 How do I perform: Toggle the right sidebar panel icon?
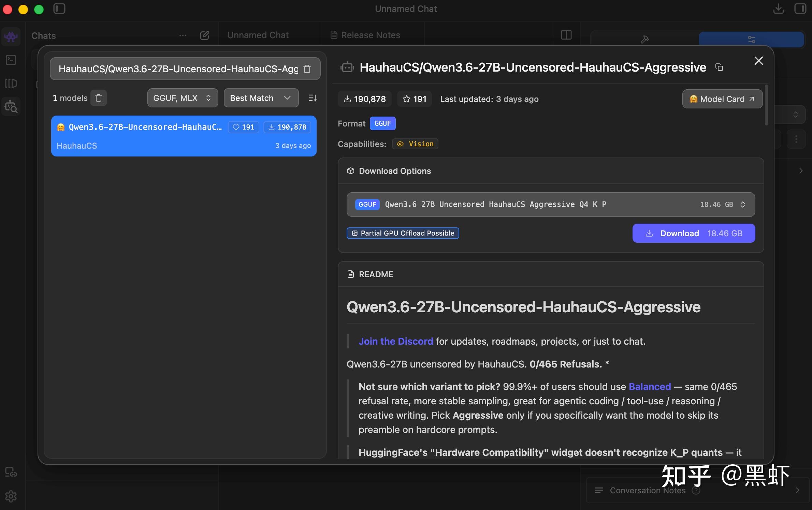pos(800,9)
